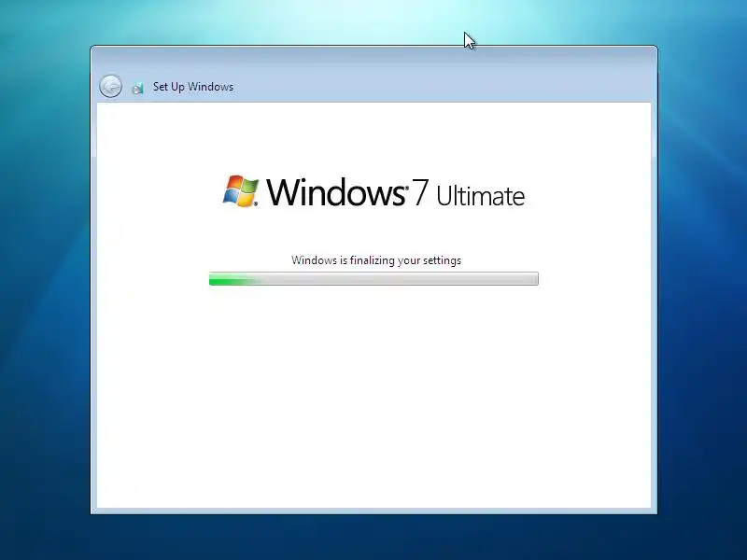Screen dimensions: 747x560
Task: Click the Set Up Windows title icon
Action: click(x=137, y=87)
